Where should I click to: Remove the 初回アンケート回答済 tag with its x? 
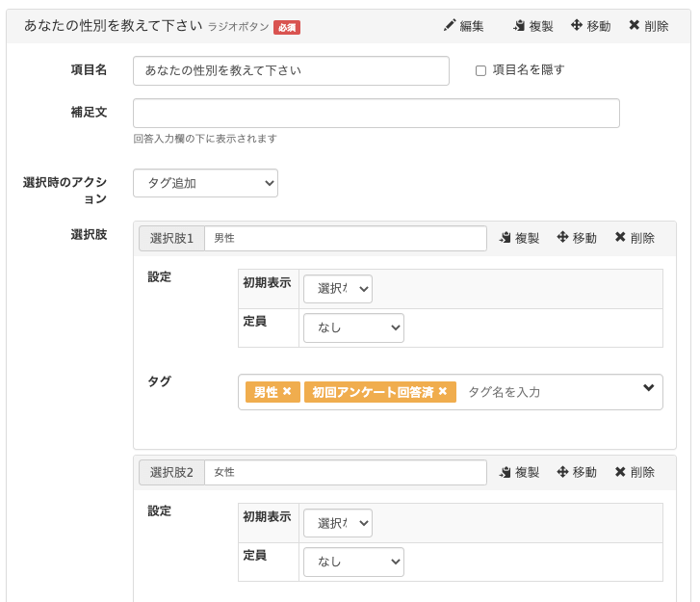pyautogui.click(x=442, y=391)
